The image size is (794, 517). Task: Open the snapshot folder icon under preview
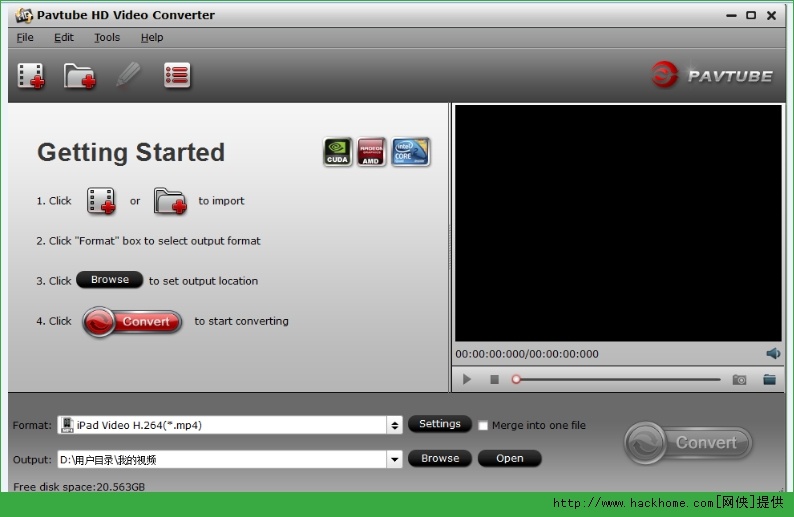769,380
